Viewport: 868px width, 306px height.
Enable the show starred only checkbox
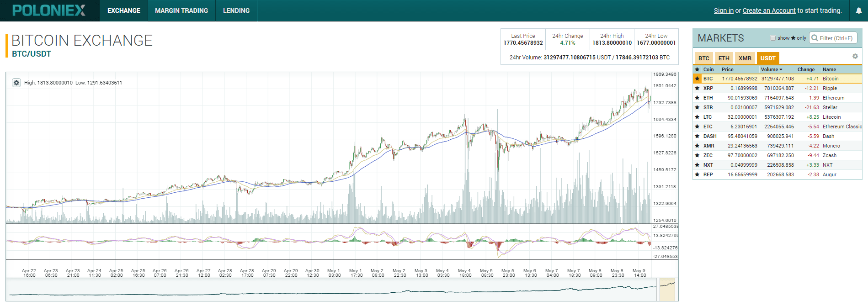pos(773,38)
